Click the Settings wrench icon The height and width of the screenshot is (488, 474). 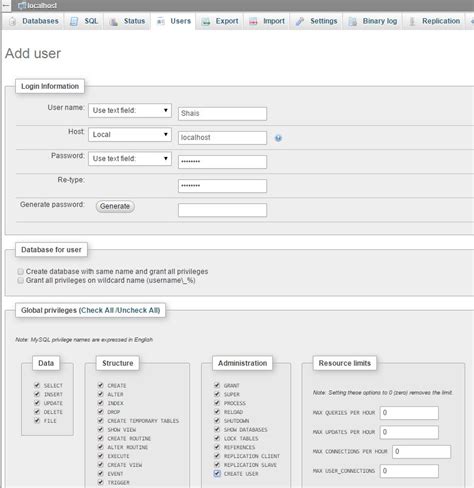coord(300,21)
